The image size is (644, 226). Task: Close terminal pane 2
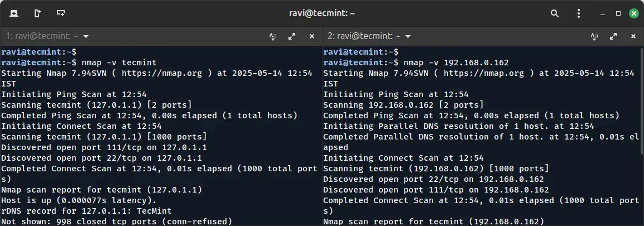[633, 36]
